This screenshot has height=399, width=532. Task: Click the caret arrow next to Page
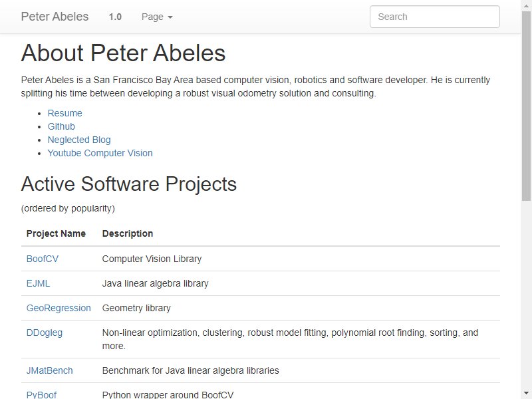point(170,17)
